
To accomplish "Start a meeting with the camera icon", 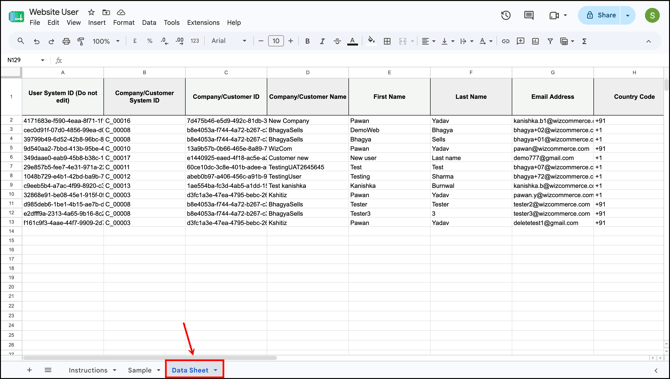I will (554, 15).
